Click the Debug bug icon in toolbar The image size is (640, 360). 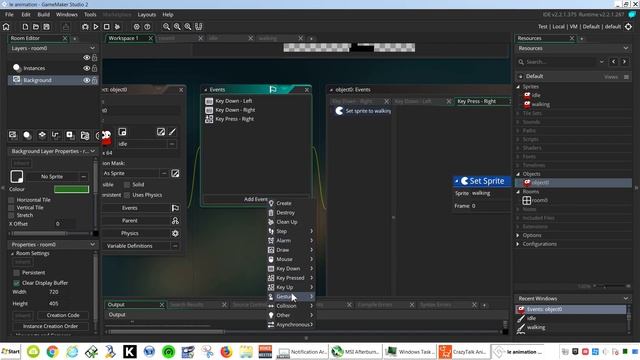pyautogui.click(x=85, y=27)
